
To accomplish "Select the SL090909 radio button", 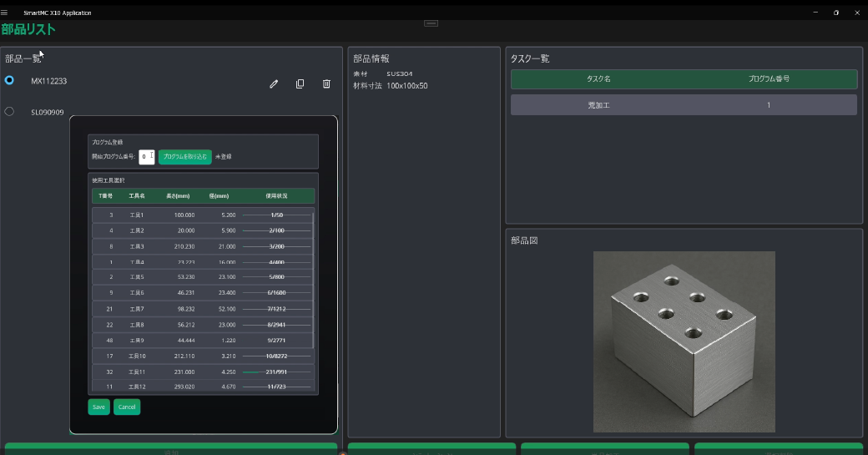I will (x=9, y=111).
